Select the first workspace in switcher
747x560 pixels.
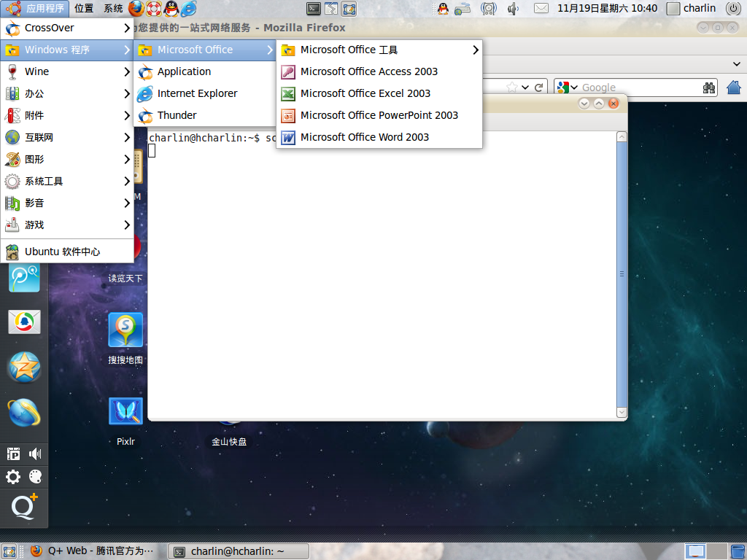pyautogui.click(x=695, y=551)
